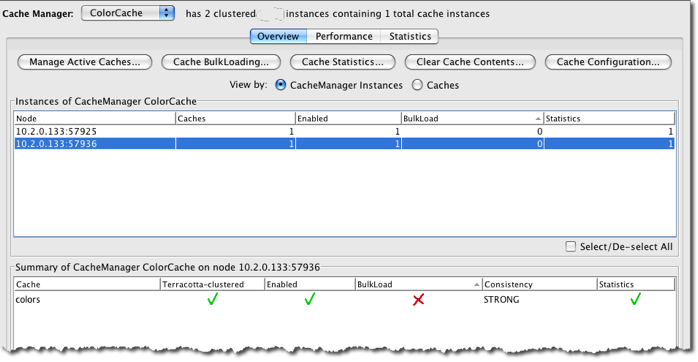This screenshot has height=362, width=698.
Task: Sort summary table by Consistency column
Action: tap(540, 284)
